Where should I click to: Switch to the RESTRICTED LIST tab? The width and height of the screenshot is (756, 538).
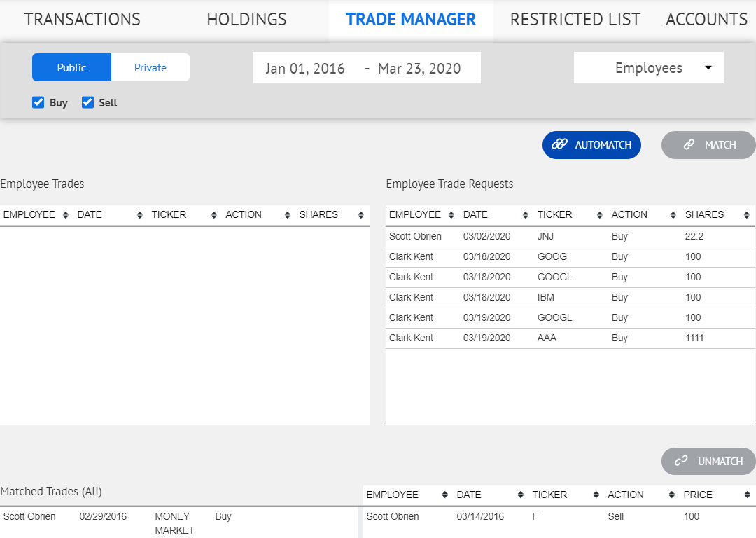pyautogui.click(x=575, y=19)
